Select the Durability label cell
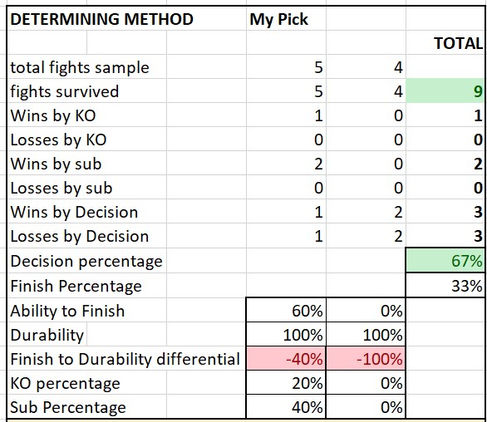Image resolution: width=487 pixels, height=422 pixels. click(x=47, y=335)
